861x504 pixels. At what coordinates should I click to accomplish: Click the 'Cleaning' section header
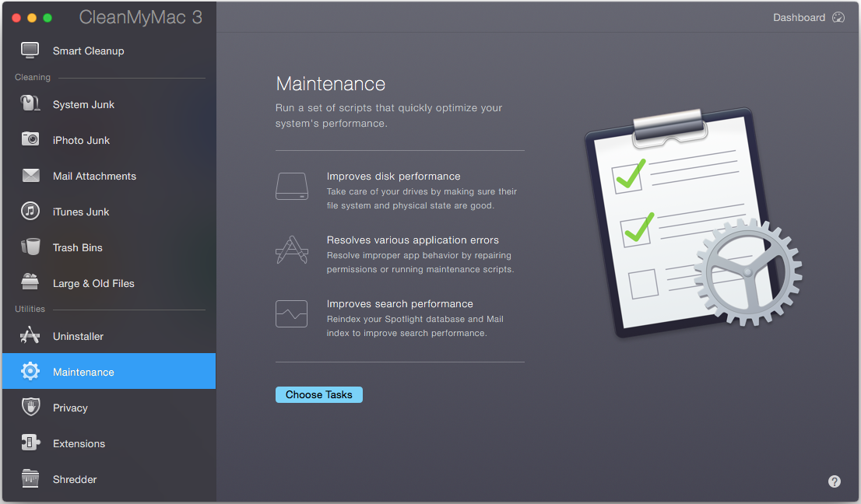click(33, 77)
